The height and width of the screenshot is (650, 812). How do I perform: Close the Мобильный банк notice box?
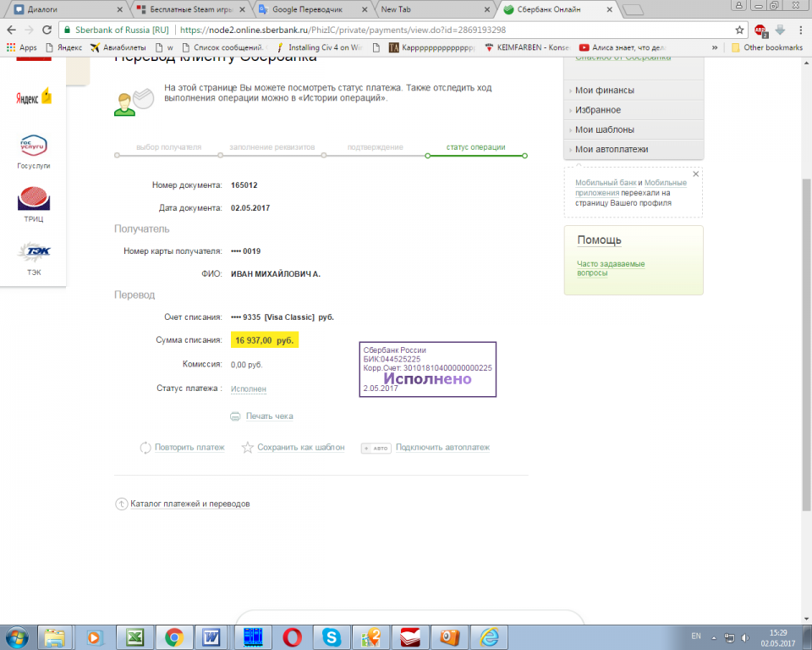point(696,174)
